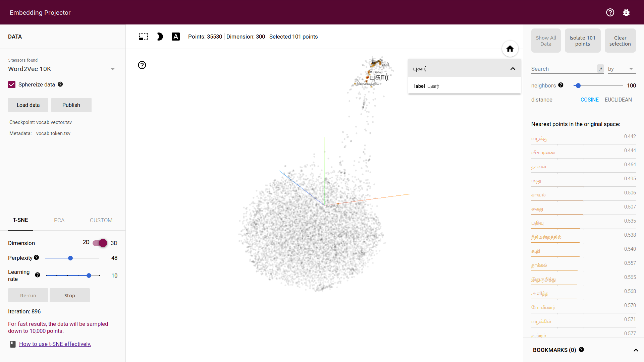Click into the Search input field
Image resolution: width=644 pixels, height=362 pixels.
pos(563,69)
